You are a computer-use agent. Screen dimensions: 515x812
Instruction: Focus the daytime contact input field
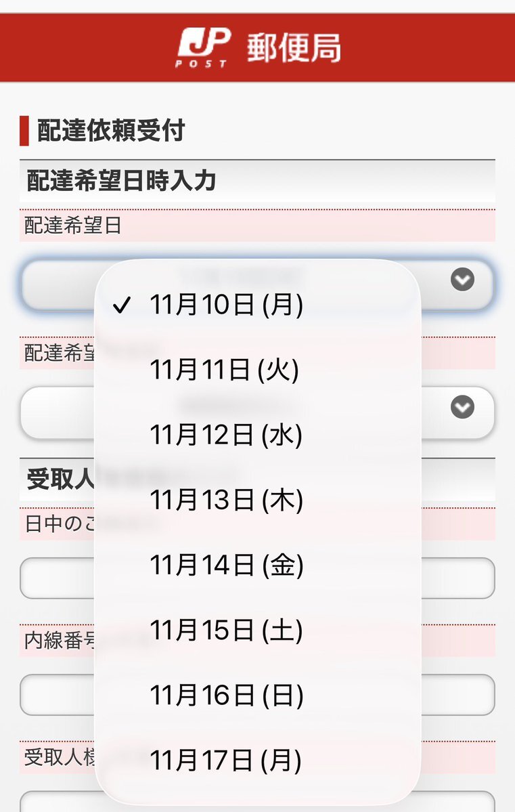[x=460, y=578]
